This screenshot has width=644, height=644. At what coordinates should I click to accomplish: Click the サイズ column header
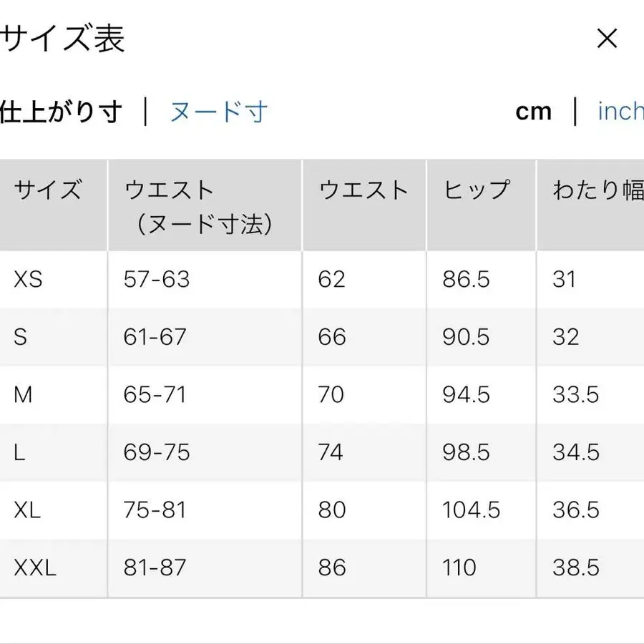pos(47,190)
